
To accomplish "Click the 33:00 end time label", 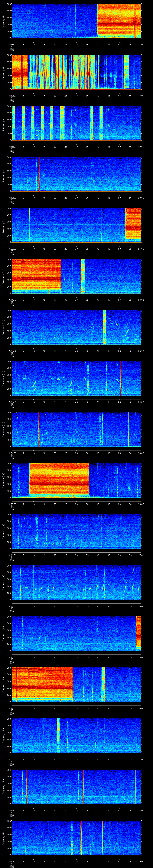I will 141,861.
